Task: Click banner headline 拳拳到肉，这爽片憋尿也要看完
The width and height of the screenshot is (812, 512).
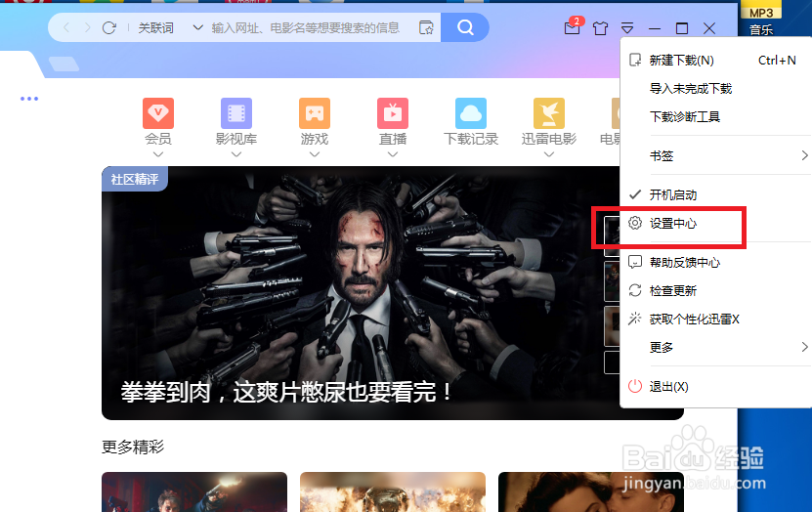Action: [287, 392]
